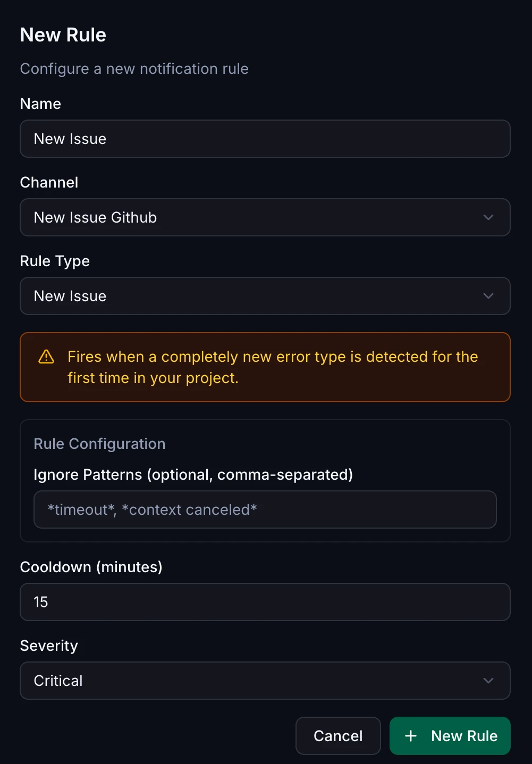Viewport: 532px width, 764px height.
Task: Click the chevron arrow in Severity field
Action: [488, 681]
